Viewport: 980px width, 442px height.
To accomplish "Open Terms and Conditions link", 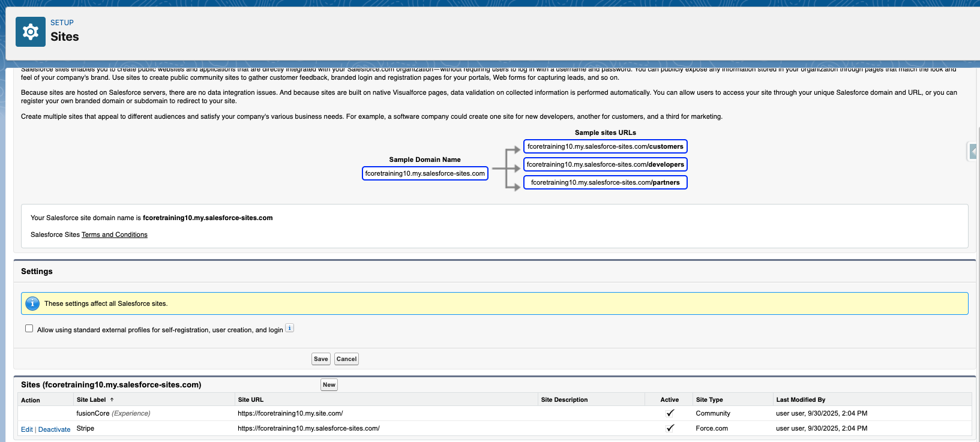I will 115,234.
